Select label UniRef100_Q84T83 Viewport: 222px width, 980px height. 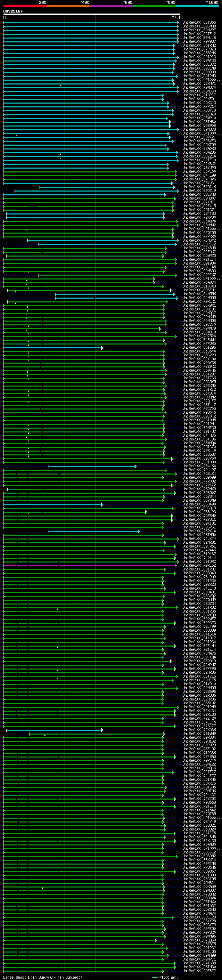199,214
